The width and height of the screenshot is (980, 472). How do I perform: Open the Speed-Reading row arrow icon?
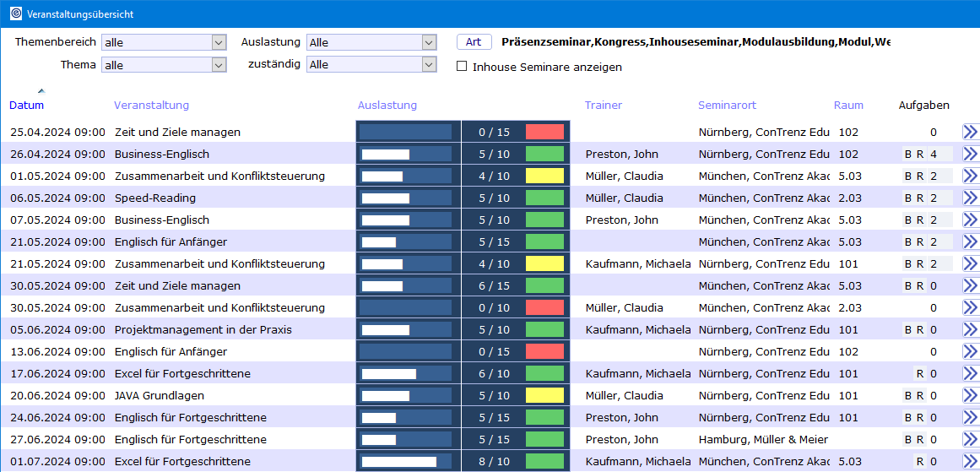970,198
